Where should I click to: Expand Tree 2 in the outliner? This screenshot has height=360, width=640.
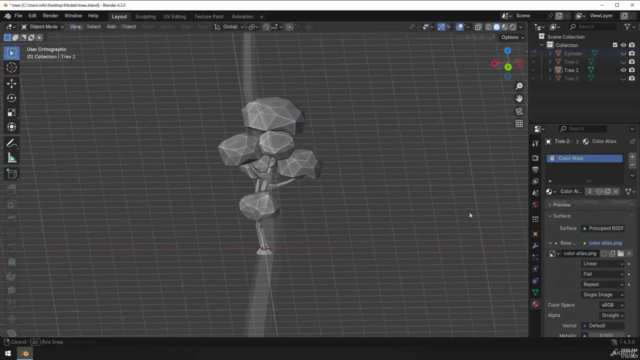coord(550,70)
